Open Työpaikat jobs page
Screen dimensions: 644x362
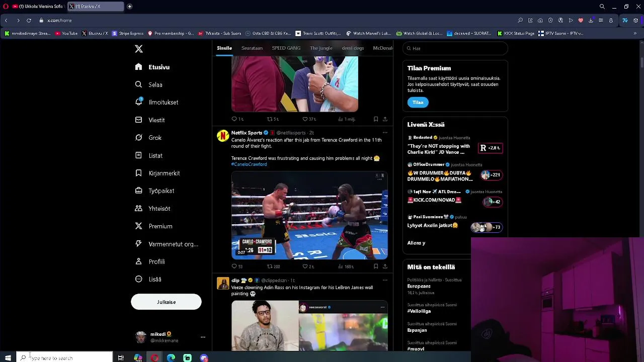click(x=154, y=191)
